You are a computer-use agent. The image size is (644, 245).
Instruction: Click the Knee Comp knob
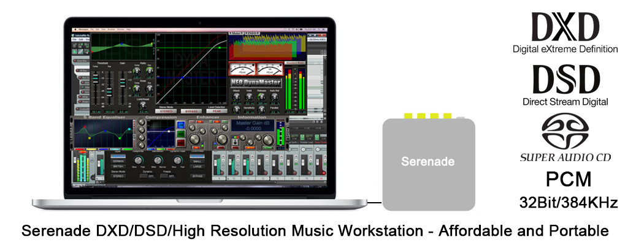click(x=137, y=89)
